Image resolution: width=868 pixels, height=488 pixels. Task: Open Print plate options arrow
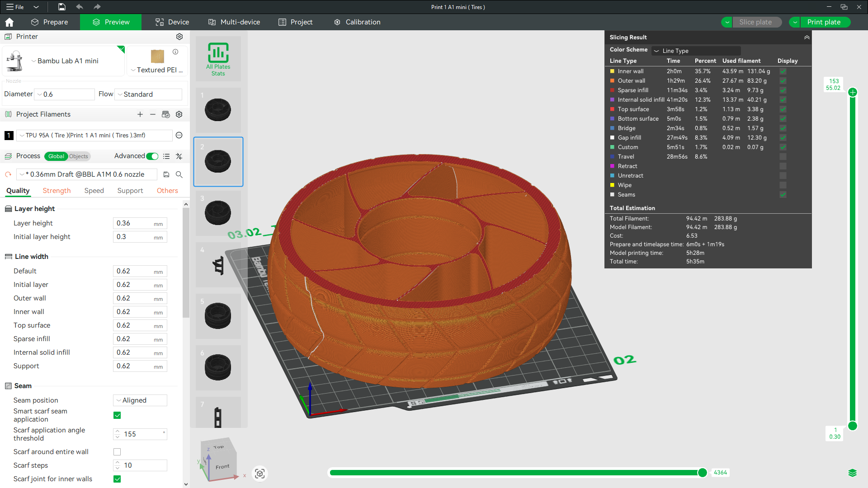coord(795,22)
